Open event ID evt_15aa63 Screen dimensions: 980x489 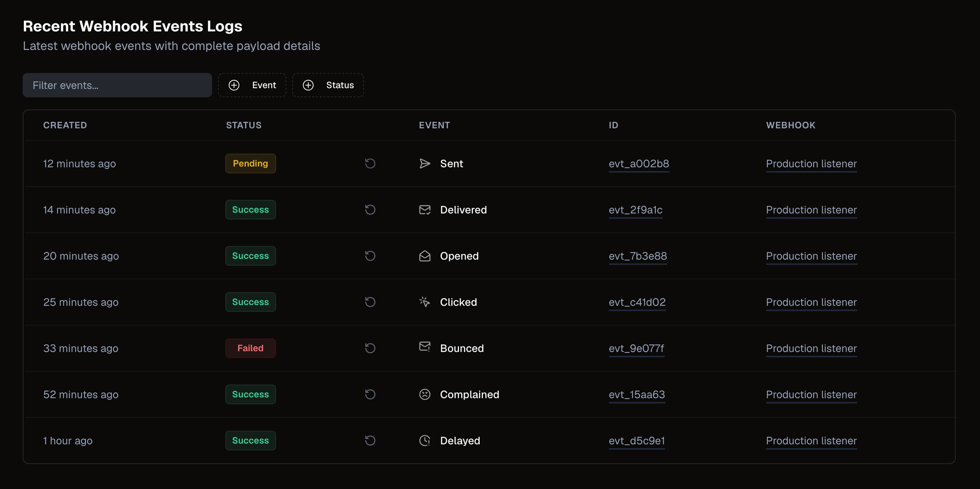click(x=637, y=394)
